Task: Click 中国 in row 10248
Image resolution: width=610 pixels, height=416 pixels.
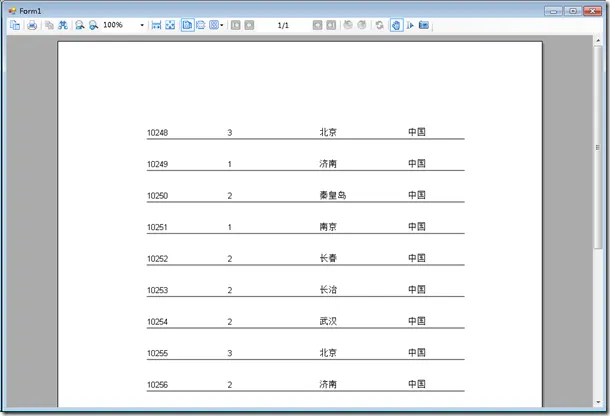Action: (x=417, y=132)
